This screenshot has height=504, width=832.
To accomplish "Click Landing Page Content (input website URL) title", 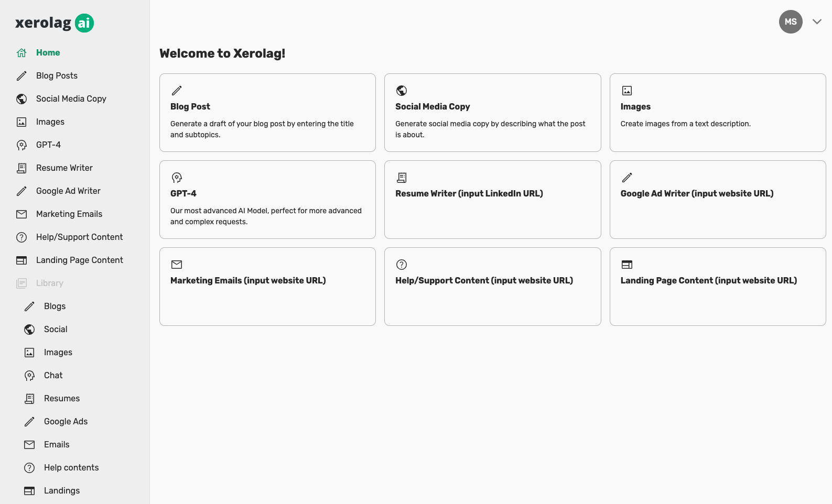I will (x=708, y=281).
